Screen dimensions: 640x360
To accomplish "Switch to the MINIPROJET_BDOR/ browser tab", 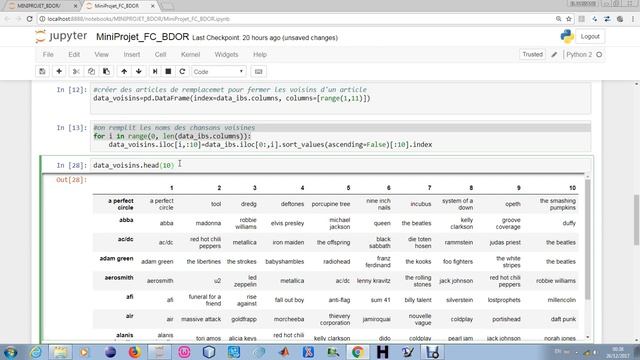I will click(x=41, y=6).
